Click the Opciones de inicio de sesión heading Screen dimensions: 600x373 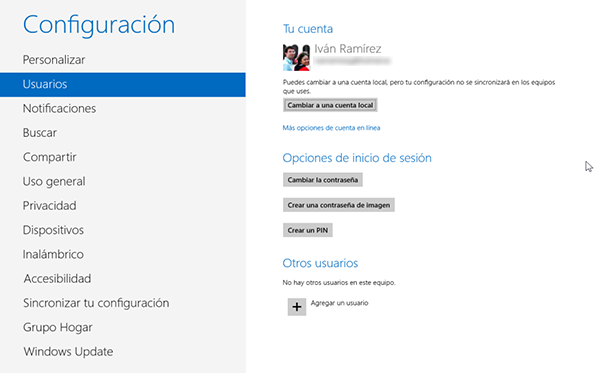[x=357, y=158]
